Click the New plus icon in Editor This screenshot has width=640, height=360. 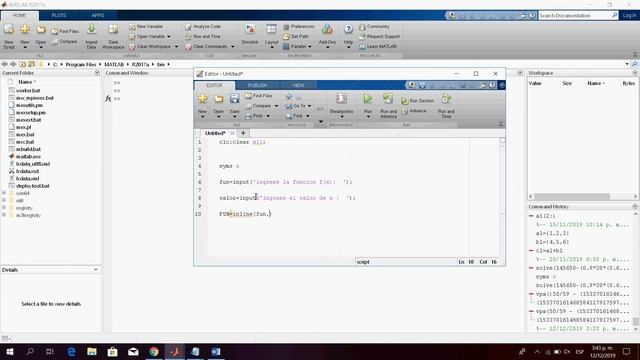click(202, 99)
